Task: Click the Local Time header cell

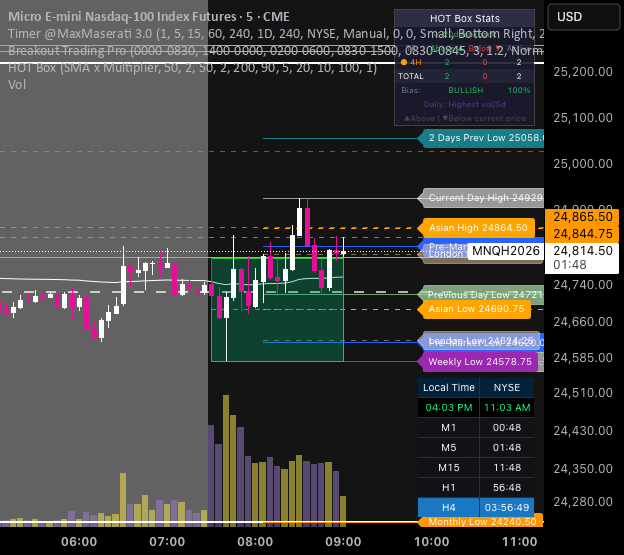Action: [448, 388]
